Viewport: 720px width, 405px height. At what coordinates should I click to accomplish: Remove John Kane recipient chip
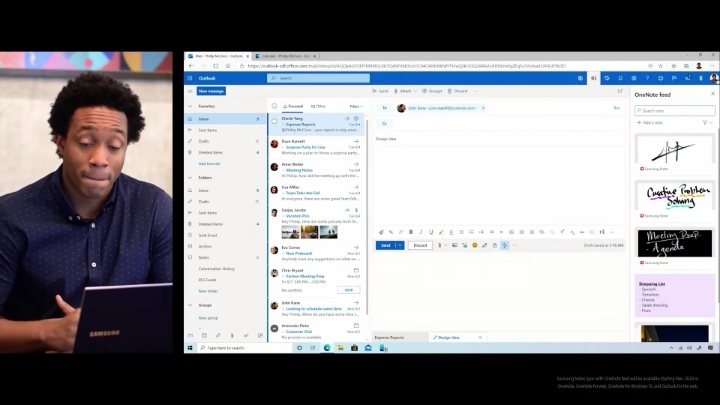483,108
